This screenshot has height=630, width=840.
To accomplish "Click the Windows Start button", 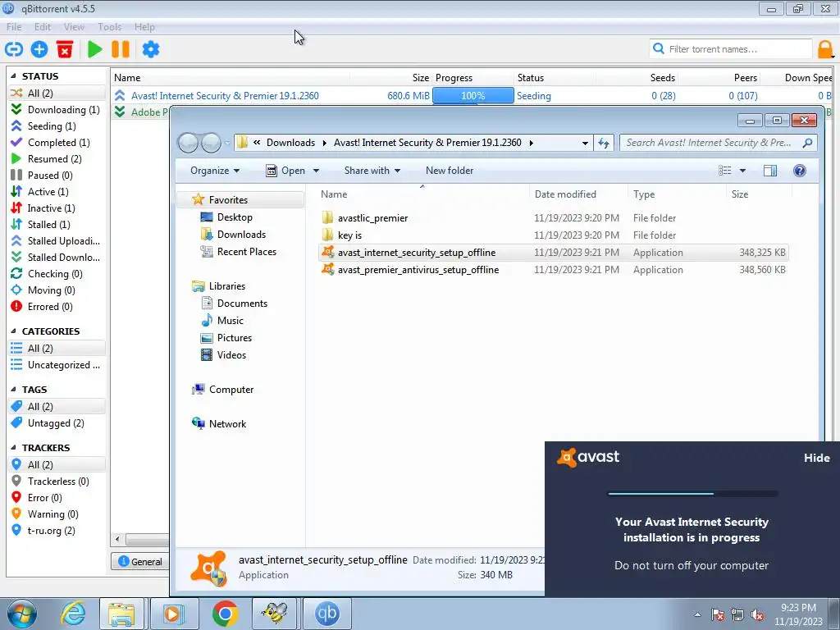I will tap(21, 614).
